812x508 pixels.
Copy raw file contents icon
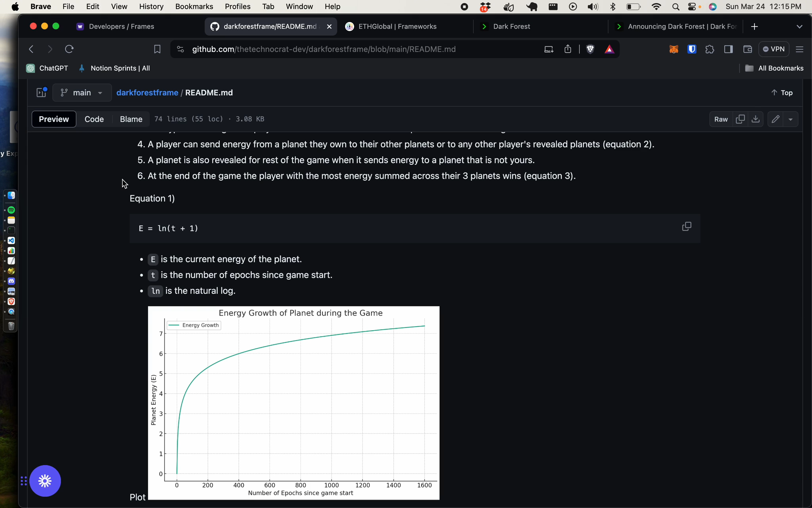(x=740, y=119)
